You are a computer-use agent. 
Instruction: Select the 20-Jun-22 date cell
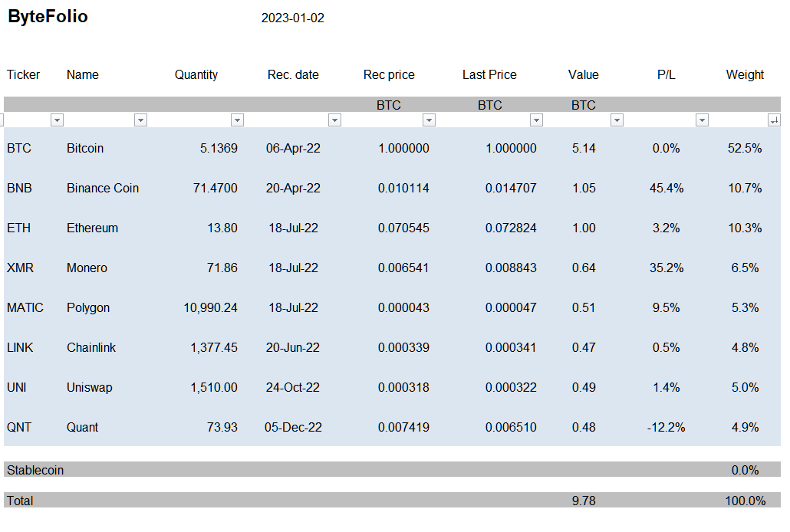tap(293, 347)
